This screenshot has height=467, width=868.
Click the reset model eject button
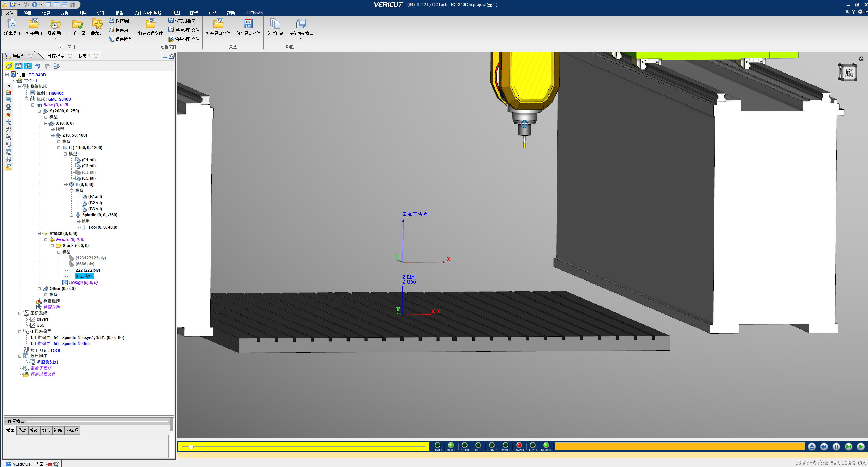pos(812,446)
